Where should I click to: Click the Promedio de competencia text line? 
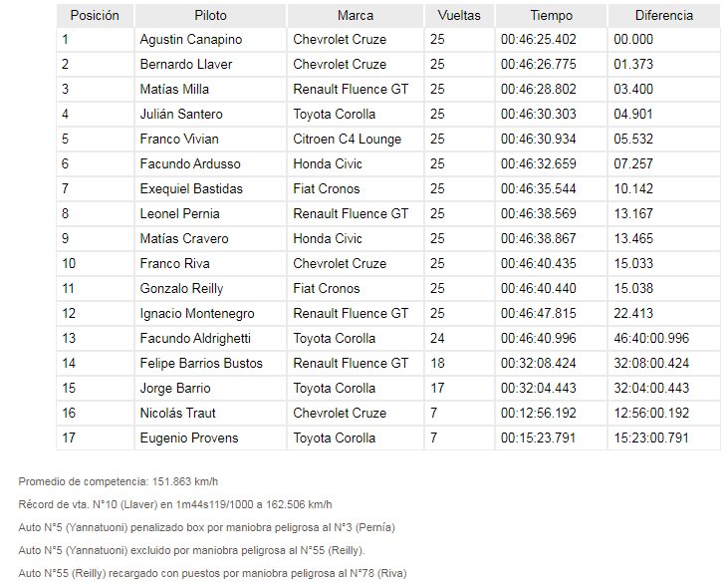tap(118, 481)
